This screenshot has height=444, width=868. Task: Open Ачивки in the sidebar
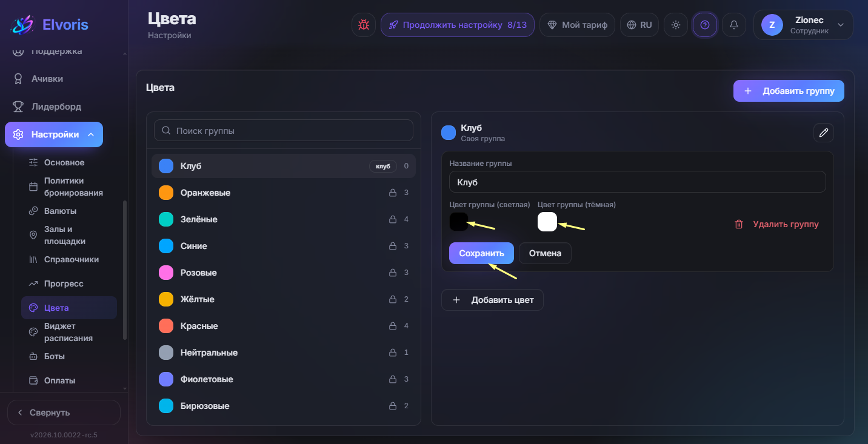(47, 79)
